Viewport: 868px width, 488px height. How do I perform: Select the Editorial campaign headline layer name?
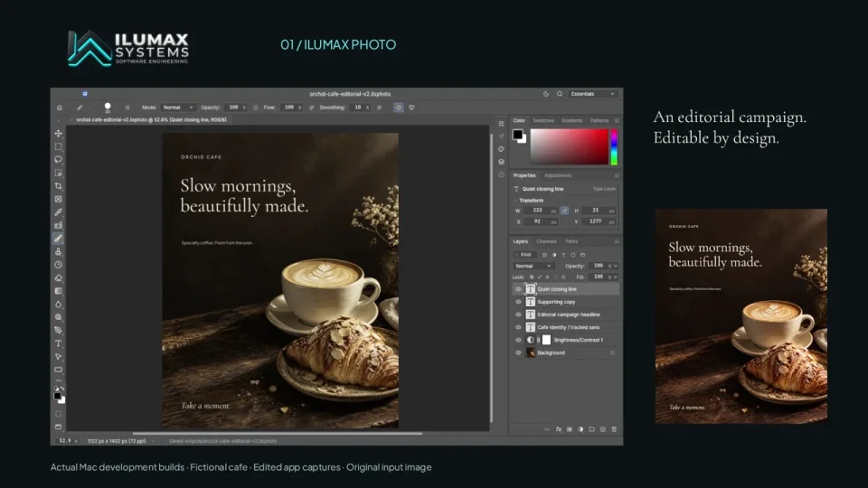(x=569, y=314)
